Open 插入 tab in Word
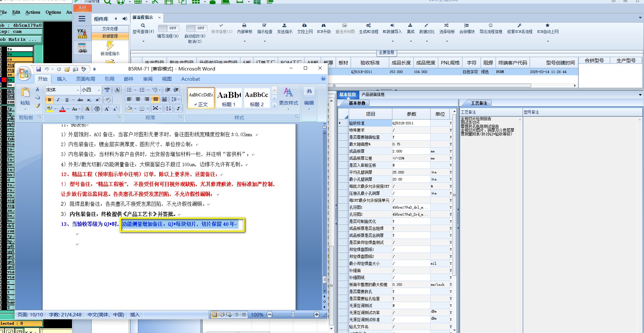 62,79
